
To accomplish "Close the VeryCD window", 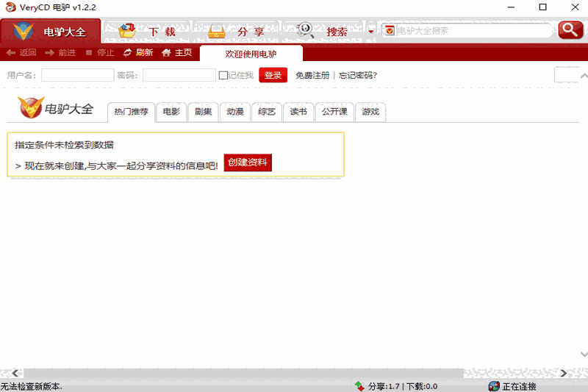I will coord(576,7).
